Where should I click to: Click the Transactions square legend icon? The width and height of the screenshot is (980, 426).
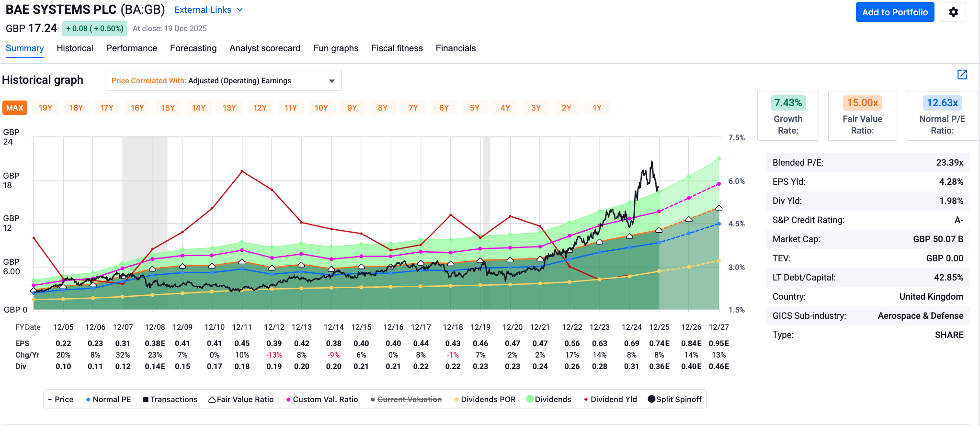[146, 400]
